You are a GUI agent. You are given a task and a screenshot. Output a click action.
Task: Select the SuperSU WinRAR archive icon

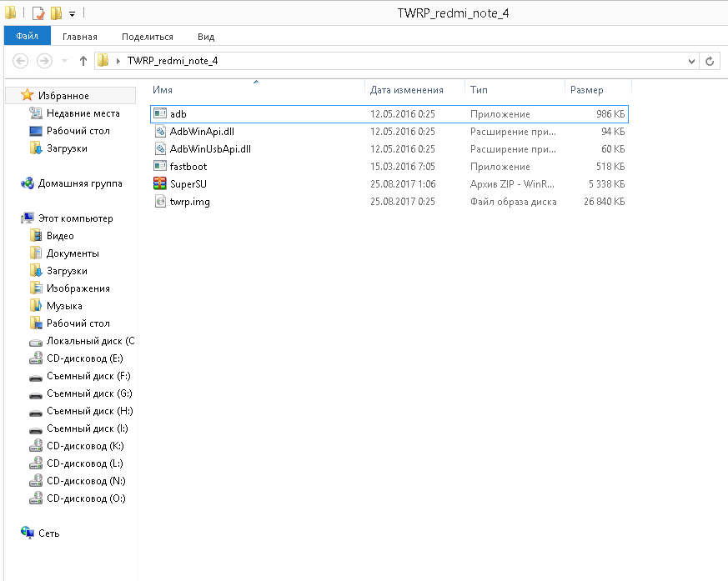pyautogui.click(x=161, y=184)
